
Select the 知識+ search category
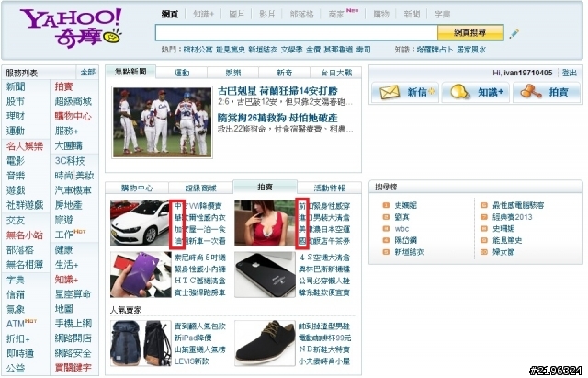[x=203, y=15]
